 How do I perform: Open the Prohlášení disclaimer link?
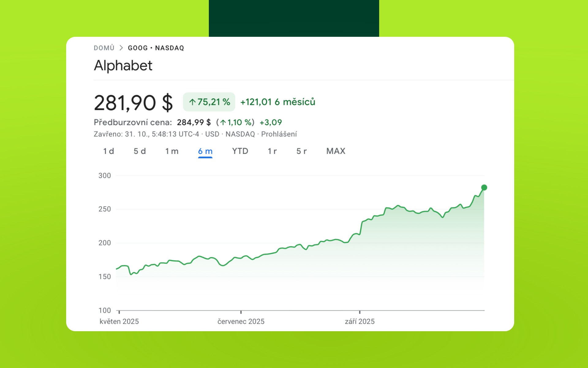279,134
